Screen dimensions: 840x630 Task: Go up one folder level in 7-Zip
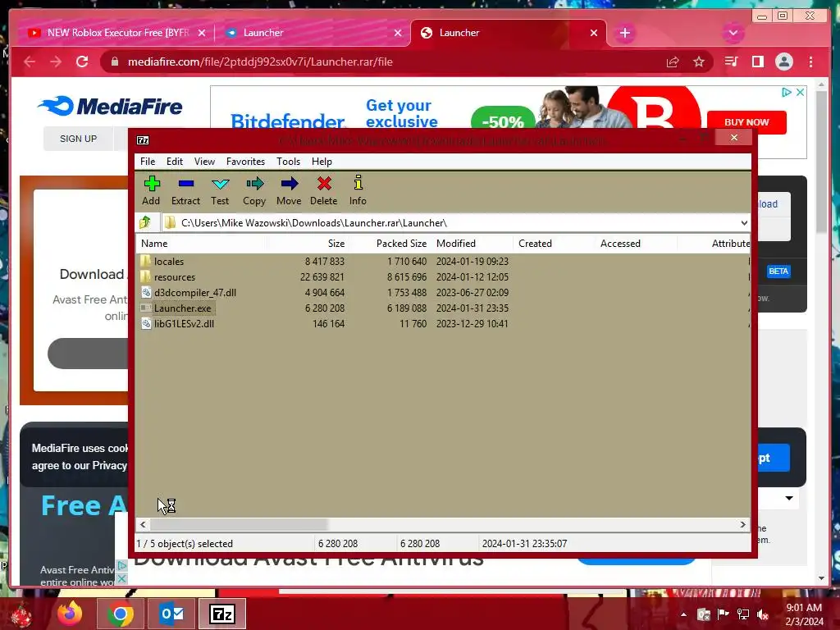coord(144,222)
